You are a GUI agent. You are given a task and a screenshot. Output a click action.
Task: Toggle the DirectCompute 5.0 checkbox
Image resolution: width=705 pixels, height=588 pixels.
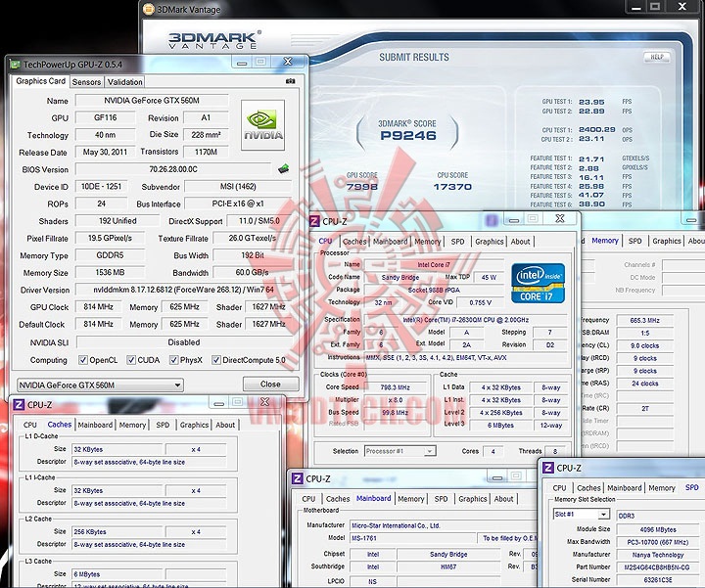pyautogui.click(x=216, y=360)
